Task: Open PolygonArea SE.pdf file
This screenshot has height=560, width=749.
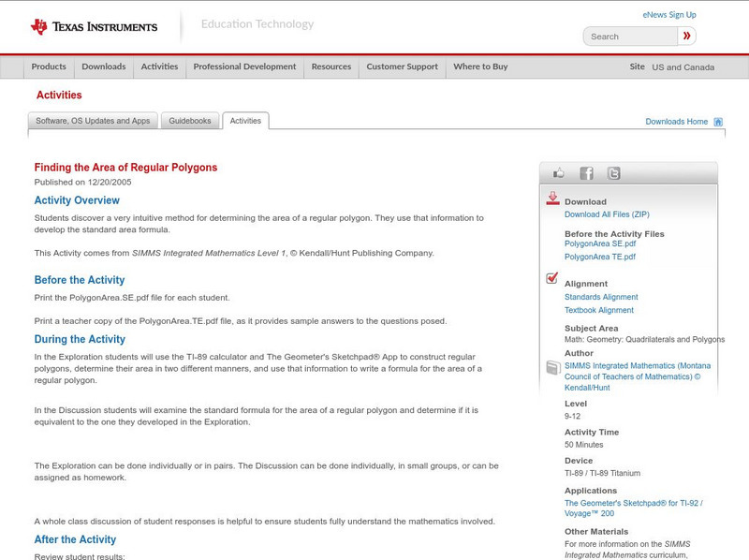Action: tap(600, 243)
